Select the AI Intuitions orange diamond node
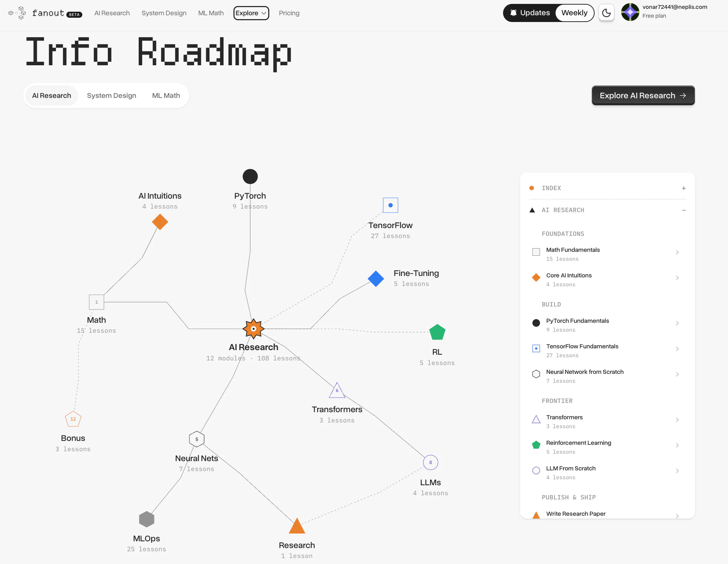728x564 pixels. pyautogui.click(x=160, y=222)
